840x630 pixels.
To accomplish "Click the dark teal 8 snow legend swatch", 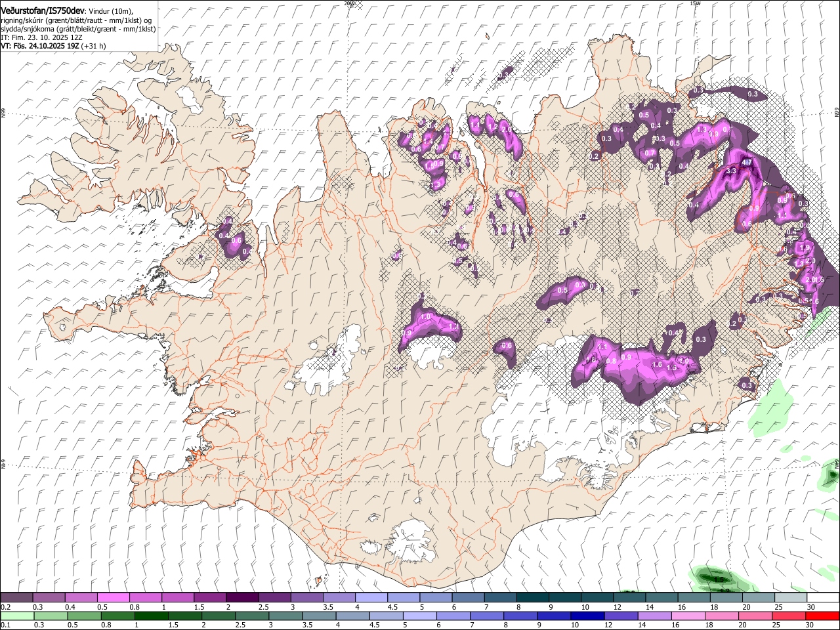I will coord(533,598).
